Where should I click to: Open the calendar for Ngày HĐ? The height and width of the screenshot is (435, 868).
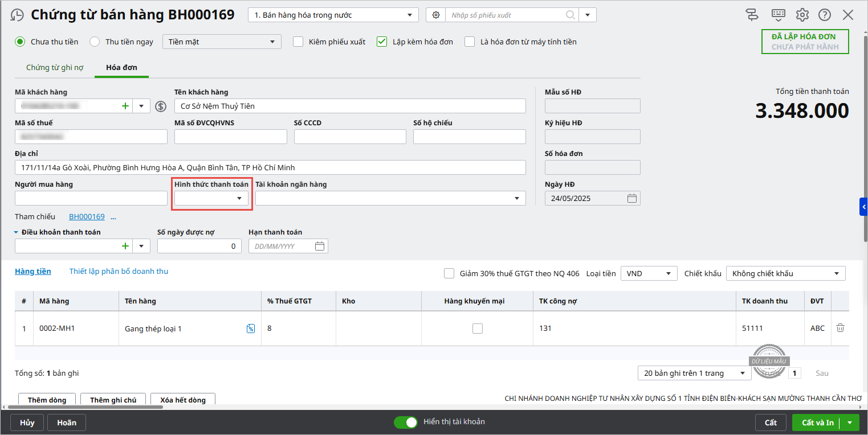pyautogui.click(x=631, y=198)
